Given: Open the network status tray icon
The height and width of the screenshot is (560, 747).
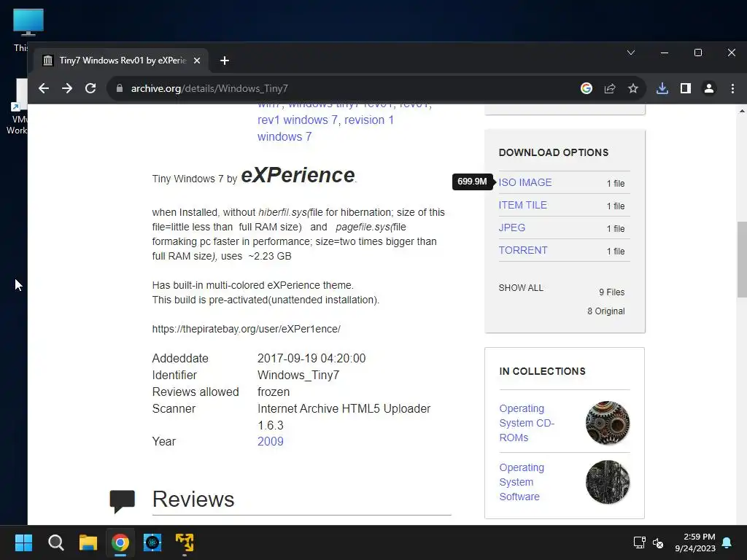Looking at the screenshot, I should click(639, 542).
